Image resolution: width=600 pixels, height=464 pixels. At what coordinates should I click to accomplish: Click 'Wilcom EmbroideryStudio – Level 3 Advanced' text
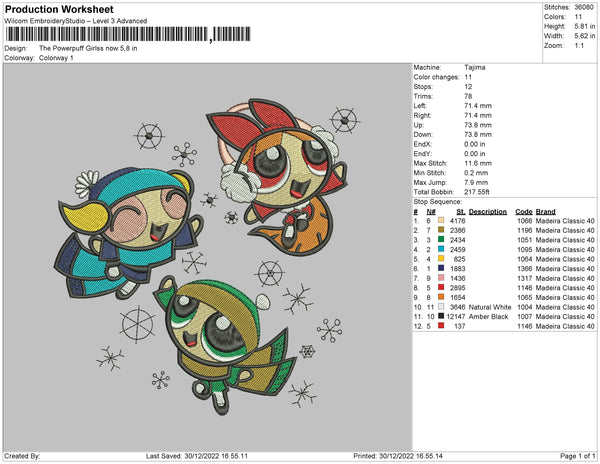pos(76,21)
